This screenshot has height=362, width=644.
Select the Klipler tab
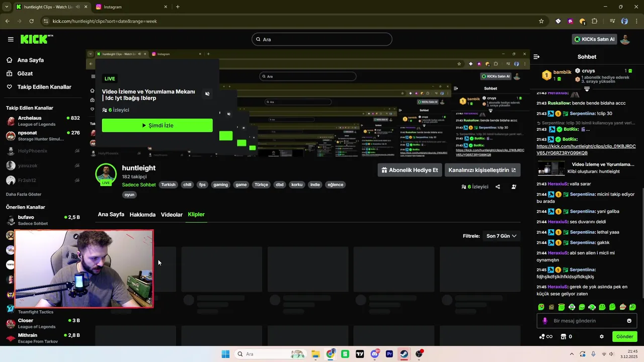pyautogui.click(x=196, y=215)
